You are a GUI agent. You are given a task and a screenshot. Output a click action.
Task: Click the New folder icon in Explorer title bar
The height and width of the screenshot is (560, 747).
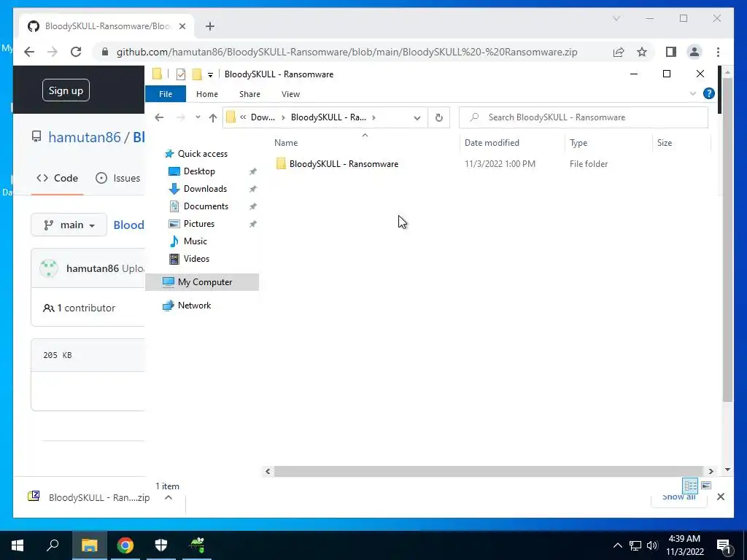[x=197, y=74]
